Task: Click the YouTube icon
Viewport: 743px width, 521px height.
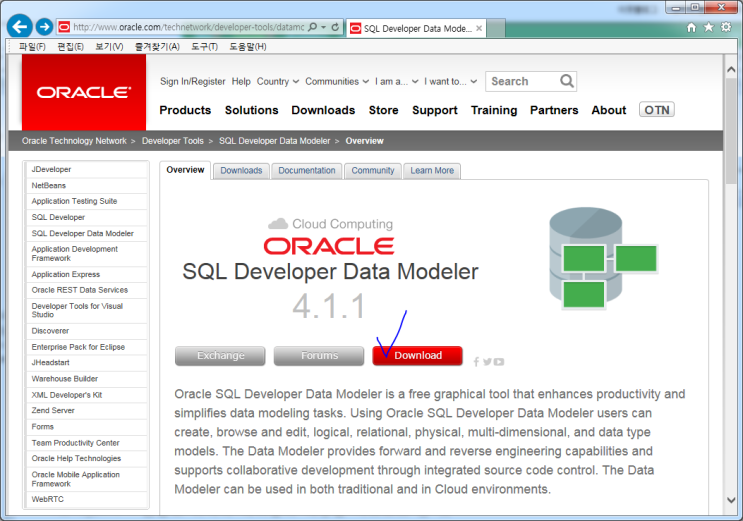Action: click(x=498, y=362)
